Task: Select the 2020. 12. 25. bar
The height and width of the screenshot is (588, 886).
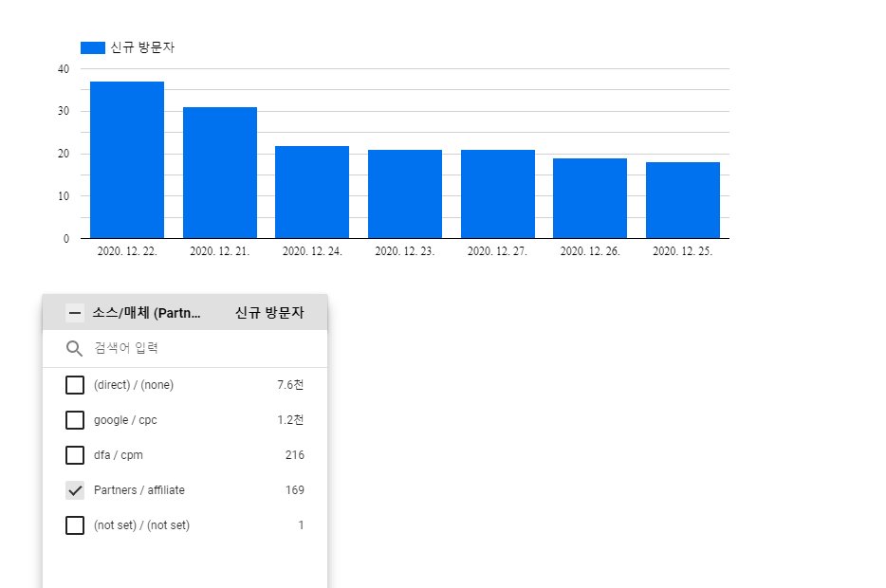Action: coord(683,200)
